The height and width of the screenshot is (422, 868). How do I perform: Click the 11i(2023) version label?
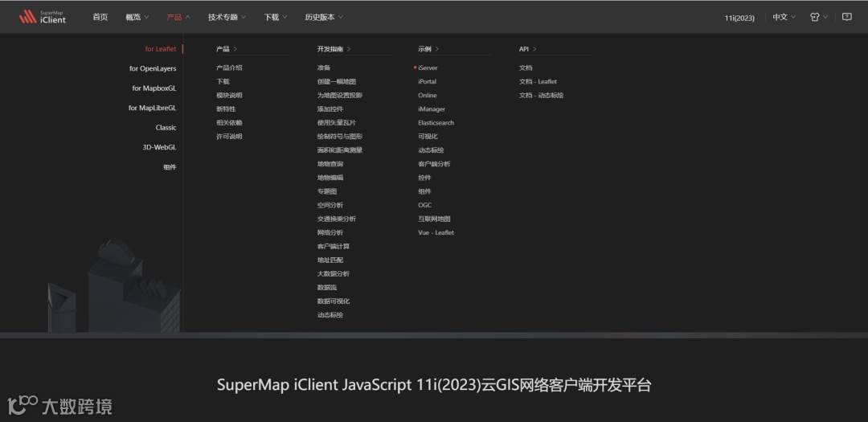(739, 18)
